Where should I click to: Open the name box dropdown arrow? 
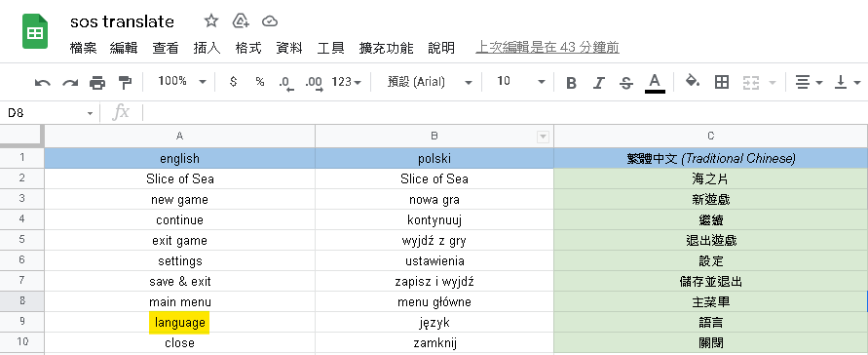point(91,113)
